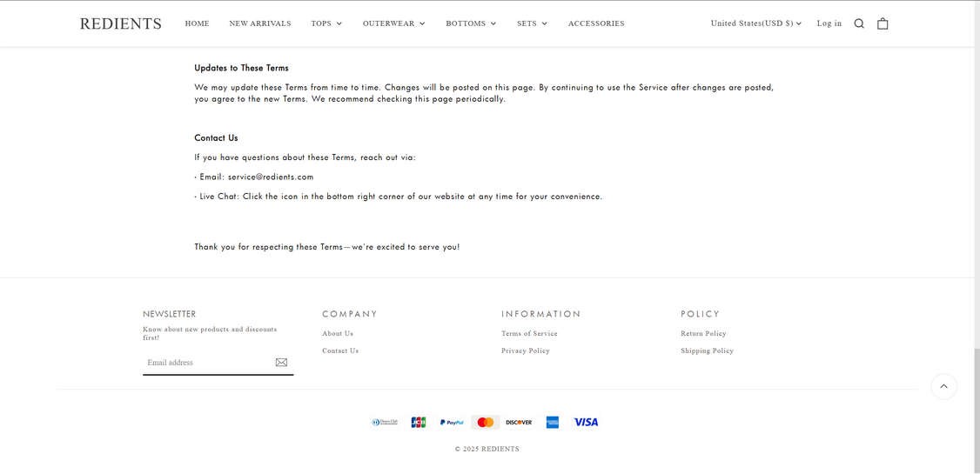
Task: Open Terms of Service footer link
Action: point(529,333)
